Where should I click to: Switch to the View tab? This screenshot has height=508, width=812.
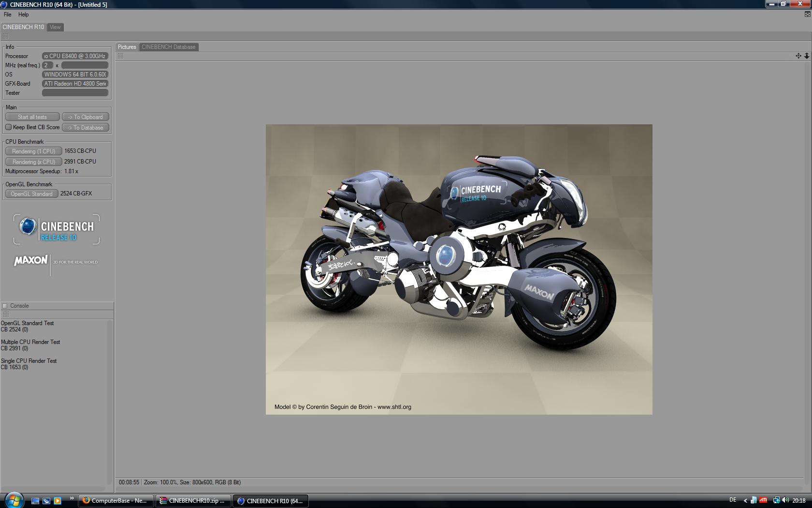(x=55, y=27)
